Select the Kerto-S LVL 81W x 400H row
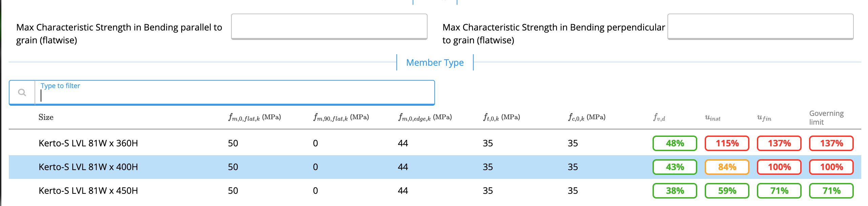 [x=88, y=167]
